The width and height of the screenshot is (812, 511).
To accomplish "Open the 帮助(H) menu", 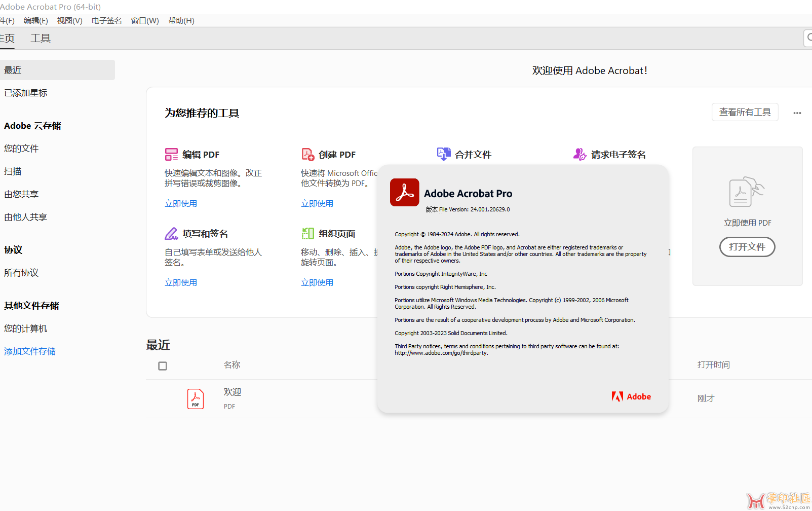I will pos(181,21).
